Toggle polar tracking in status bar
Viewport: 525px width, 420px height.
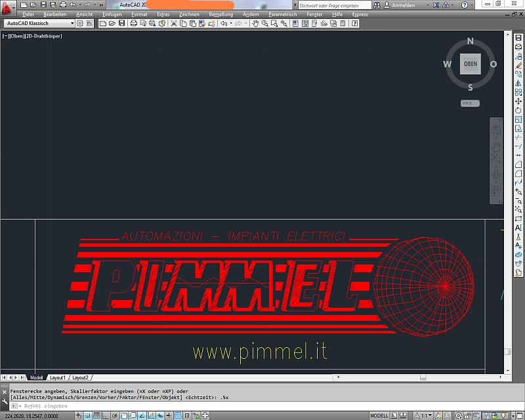(x=114, y=415)
